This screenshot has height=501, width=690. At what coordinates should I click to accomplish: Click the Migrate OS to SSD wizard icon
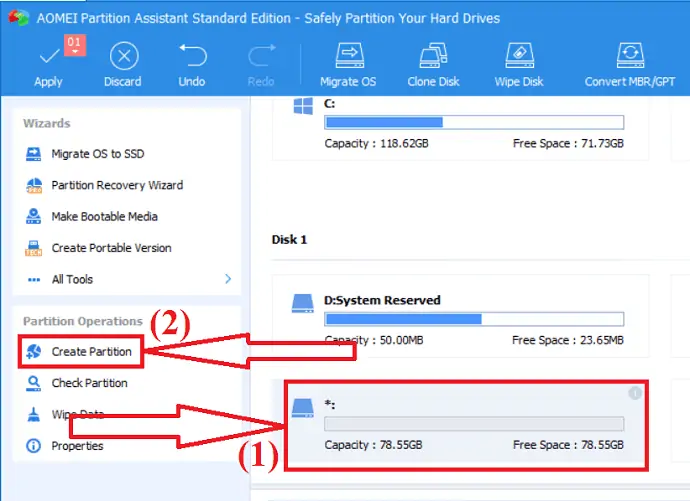click(x=33, y=154)
